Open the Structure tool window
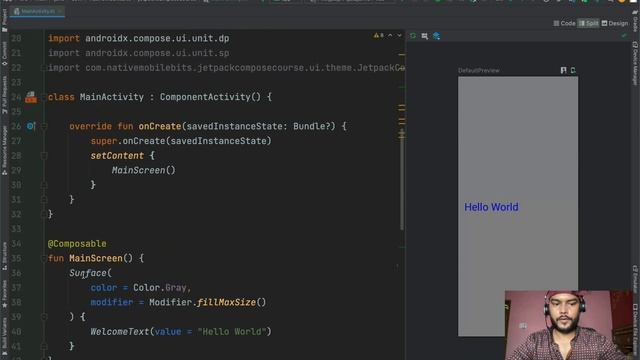640x360 pixels. (x=4, y=256)
